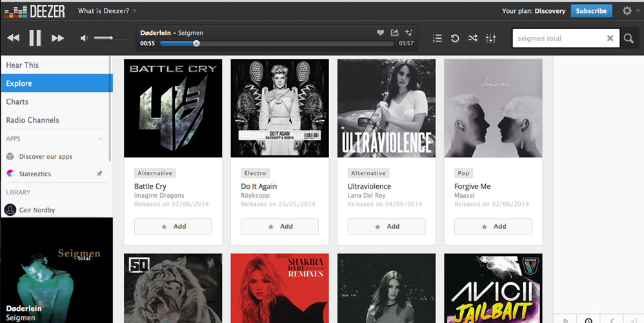Love the current track with heart icon
This screenshot has height=323, width=644.
(380, 32)
